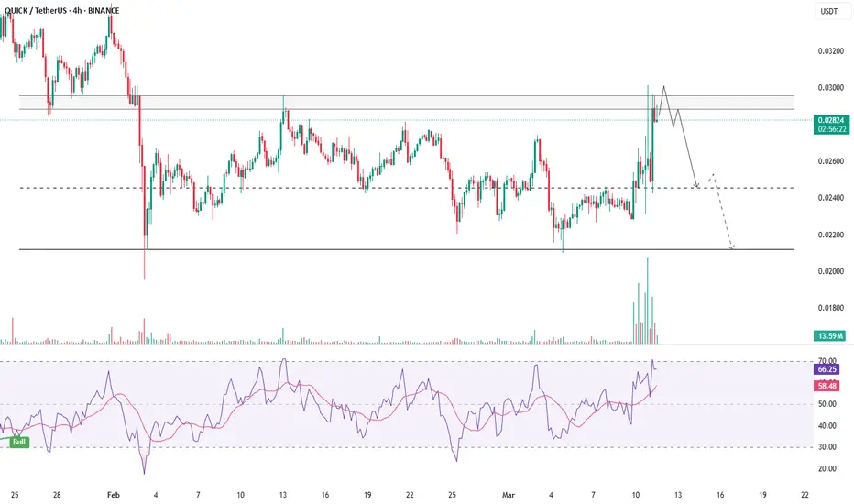Click the RSI 70.00 upper band label
Viewport: 854px width, 504px height.
click(x=827, y=361)
